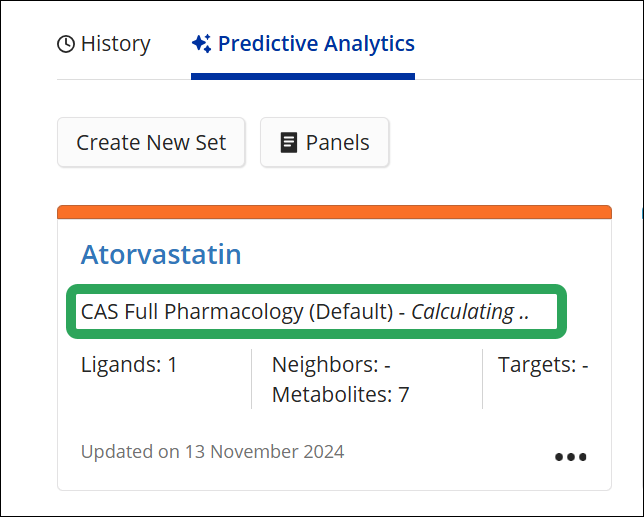Click the sparkle icon beside Predictive Analytics
This screenshot has width=644, height=517.
tap(201, 44)
